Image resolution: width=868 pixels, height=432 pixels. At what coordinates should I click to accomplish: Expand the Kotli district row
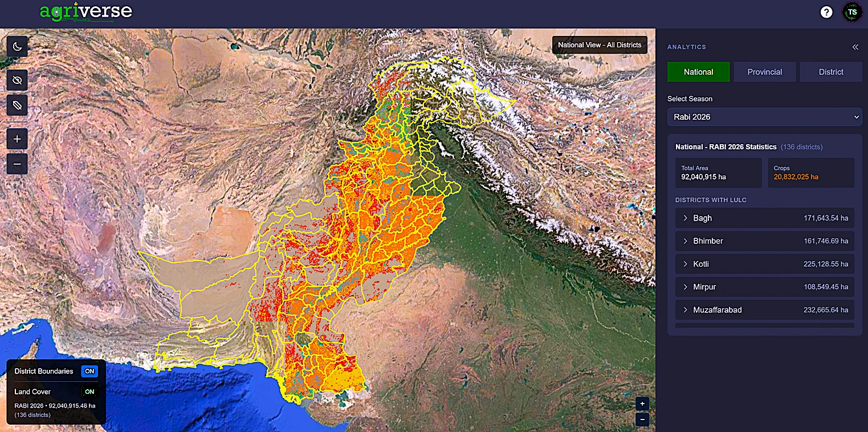(765, 264)
